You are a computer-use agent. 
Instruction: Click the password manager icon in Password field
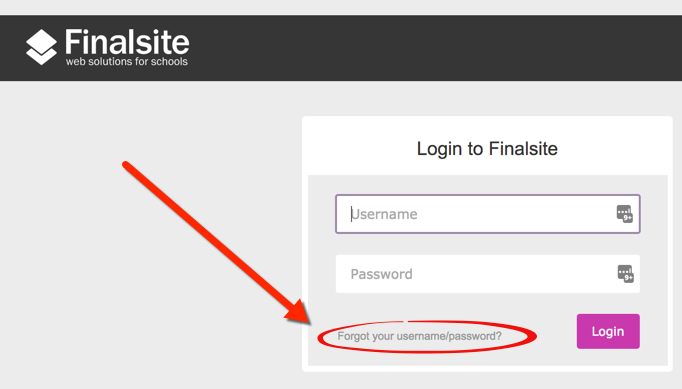625,274
